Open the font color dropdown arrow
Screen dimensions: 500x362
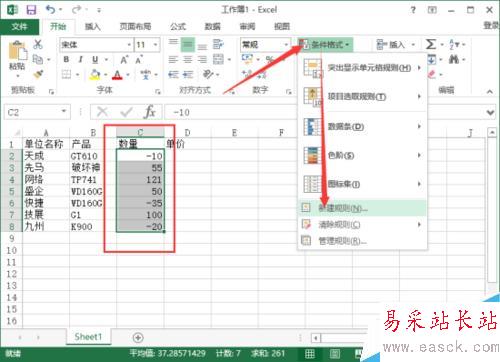(x=128, y=75)
